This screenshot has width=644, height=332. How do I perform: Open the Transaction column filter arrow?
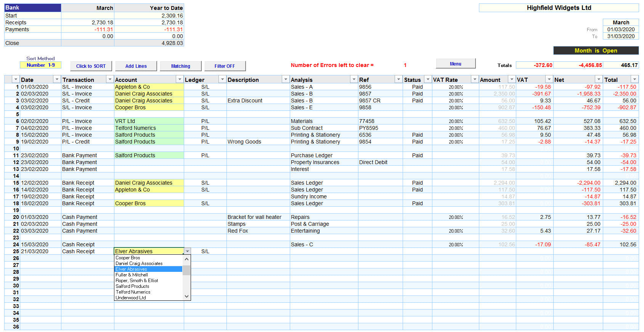110,79
